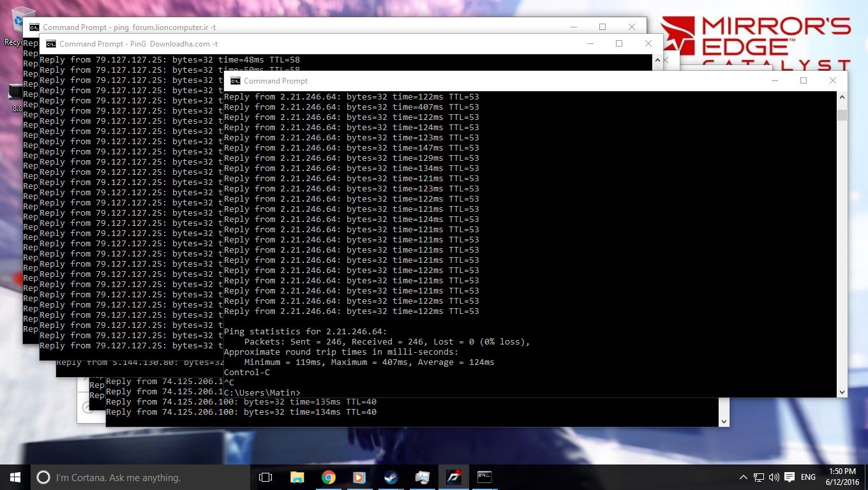Click the front window scrollbar down arrow
The width and height of the screenshot is (868, 490).
842,392
